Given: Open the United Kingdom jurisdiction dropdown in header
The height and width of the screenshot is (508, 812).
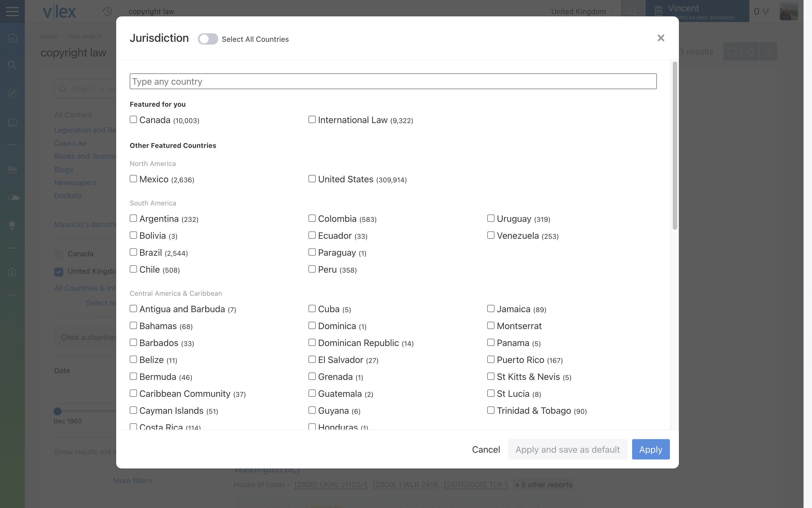Looking at the screenshot, I should coord(582,11).
